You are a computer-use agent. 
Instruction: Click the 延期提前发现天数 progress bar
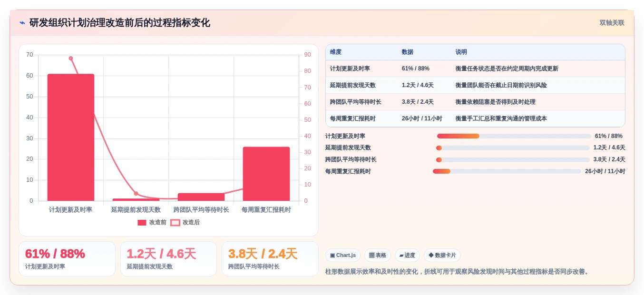tap(513, 148)
